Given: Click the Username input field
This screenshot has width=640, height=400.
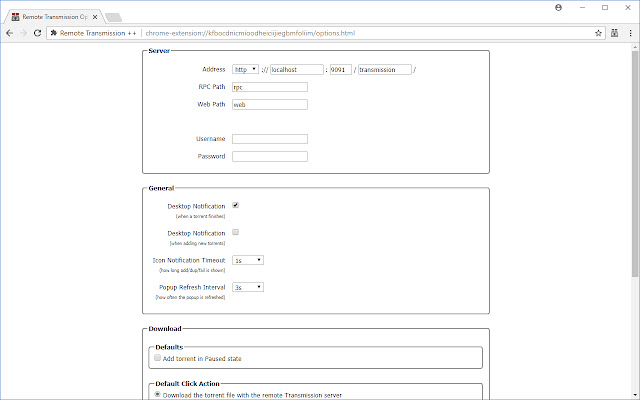Looking at the screenshot, I should [x=270, y=139].
